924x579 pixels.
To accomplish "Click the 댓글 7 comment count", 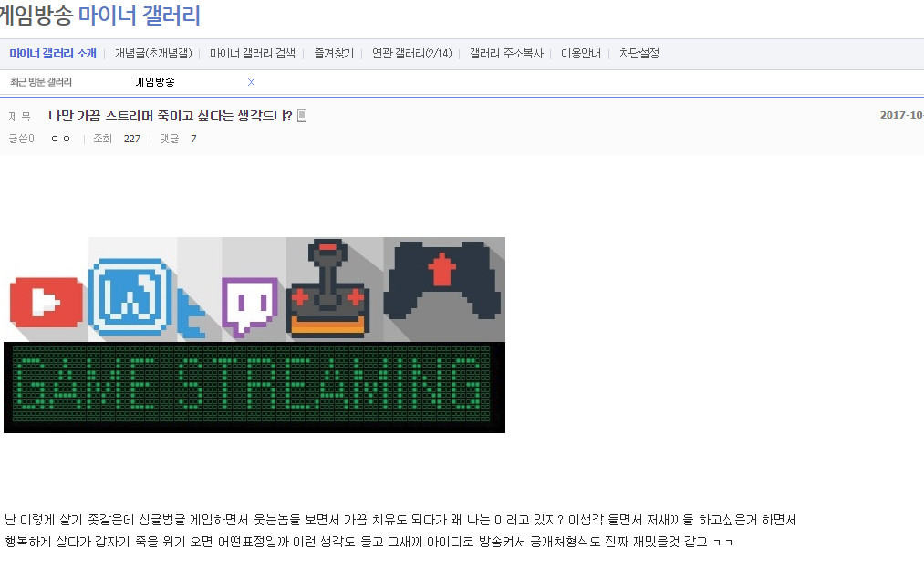I will coord(178,139).
